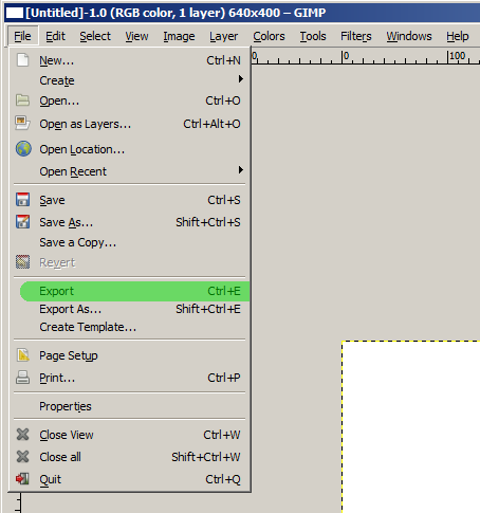Open the Windows menu
The height and width of the screenshot is (513, 480).
pyautogui.click(x=409, y=36)
